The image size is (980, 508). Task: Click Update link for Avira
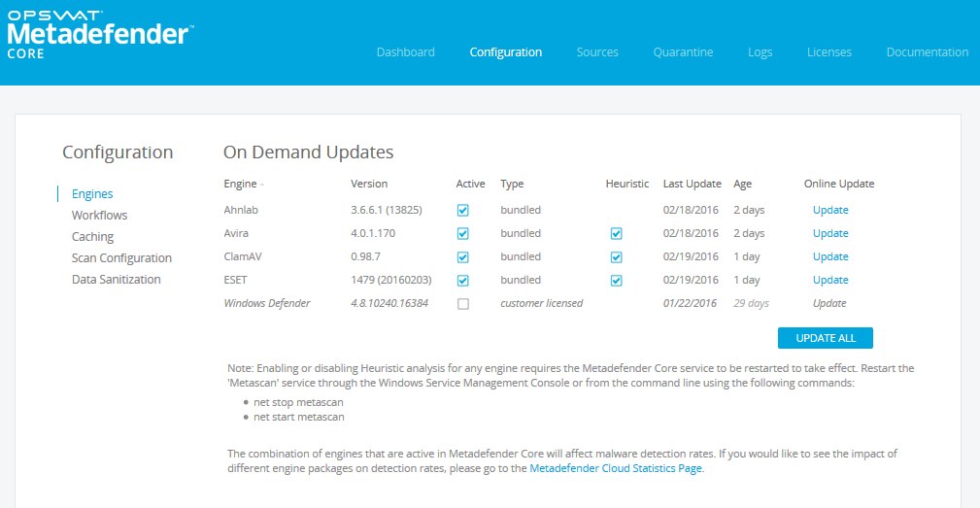pos(830,233)
